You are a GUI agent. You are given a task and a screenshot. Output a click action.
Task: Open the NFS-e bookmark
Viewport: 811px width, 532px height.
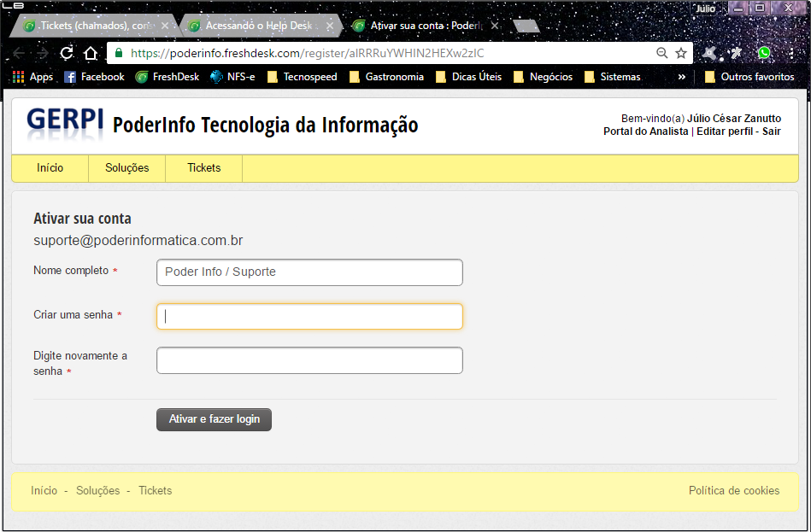232,77
